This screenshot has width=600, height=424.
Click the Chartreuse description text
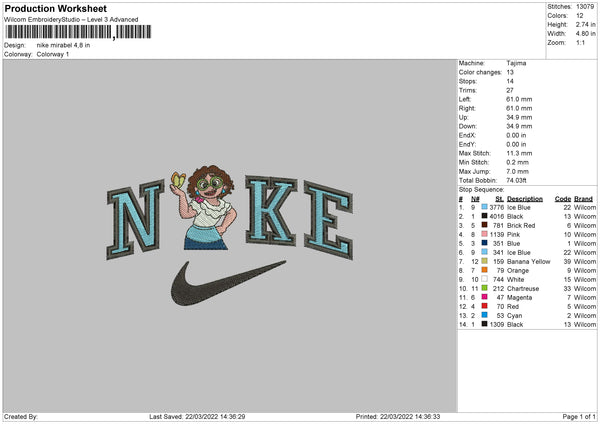tap(523, 289)
